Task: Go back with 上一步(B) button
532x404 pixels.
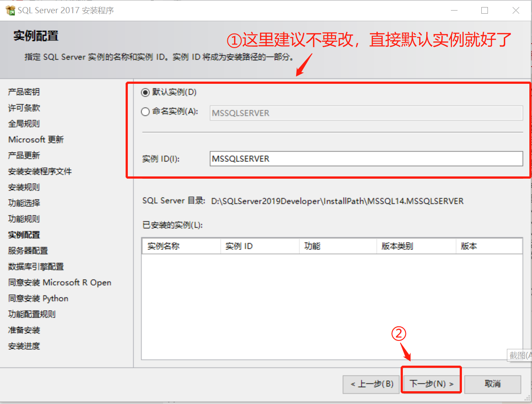Action: [x=372, y=384]
